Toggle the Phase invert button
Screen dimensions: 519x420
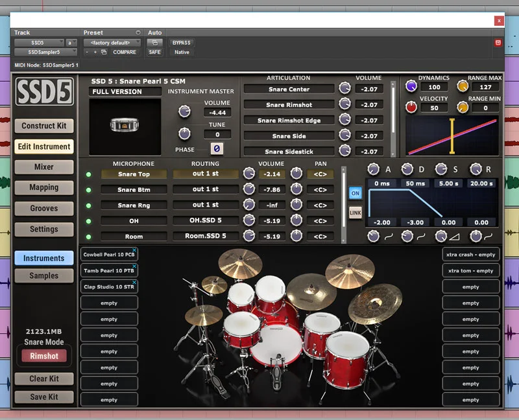217,149
